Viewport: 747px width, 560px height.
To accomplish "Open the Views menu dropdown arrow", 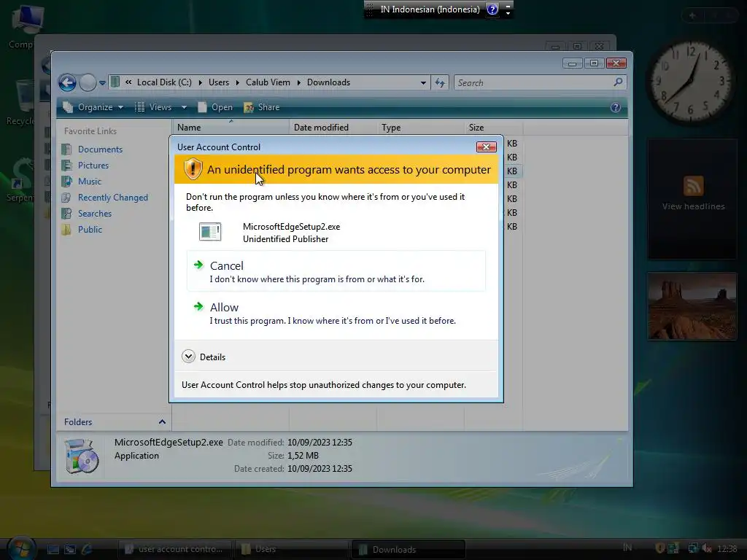I will pyautogui.click(x=184, y=107).
